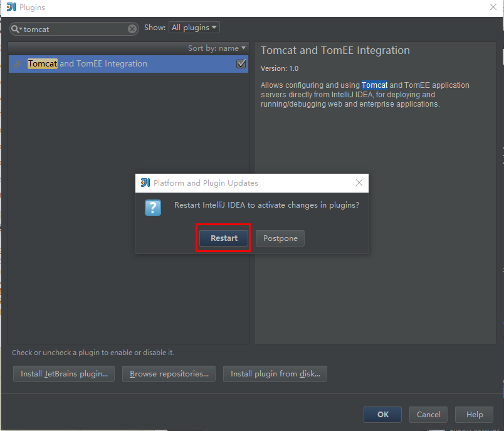This screenshot has width=504, height=431.
Task: Click the highlighted Tomcat word in description
Action: [x=374, y=85]
